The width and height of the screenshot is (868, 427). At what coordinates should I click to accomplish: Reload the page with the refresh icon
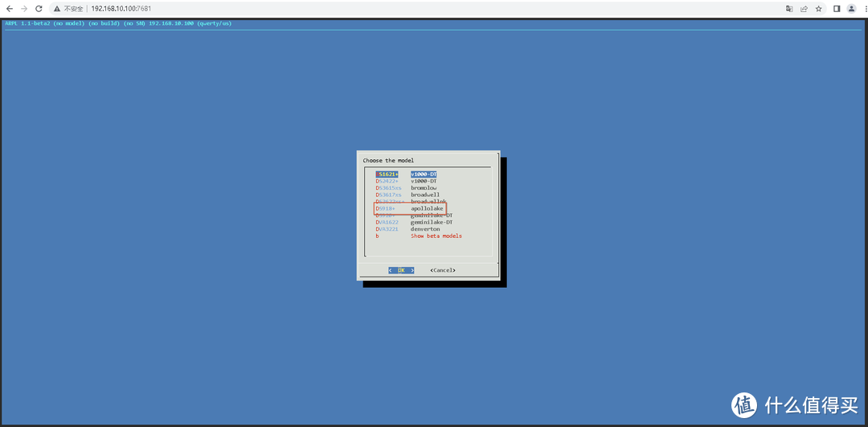click(x=39, y=9)
